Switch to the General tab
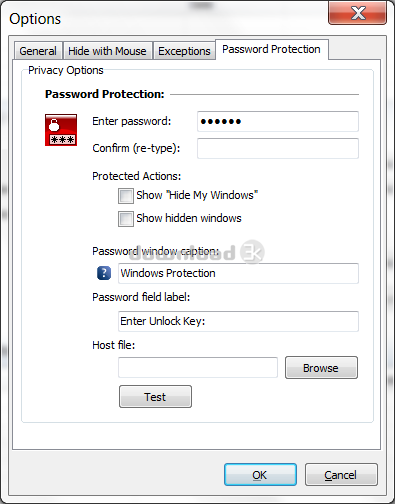 click(38, 51)
